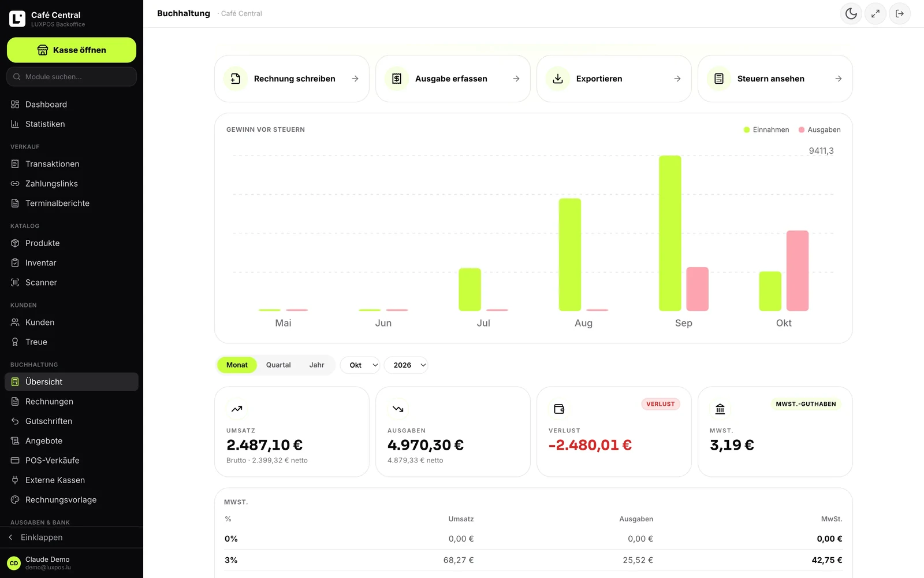Click the arrow on Exportieren card

(x=677, y=79)
